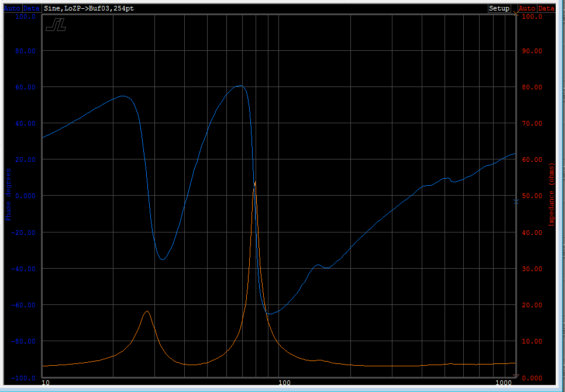Click the Impedance (ohms) axis title
565x392 pixels.
pos(551,196)
